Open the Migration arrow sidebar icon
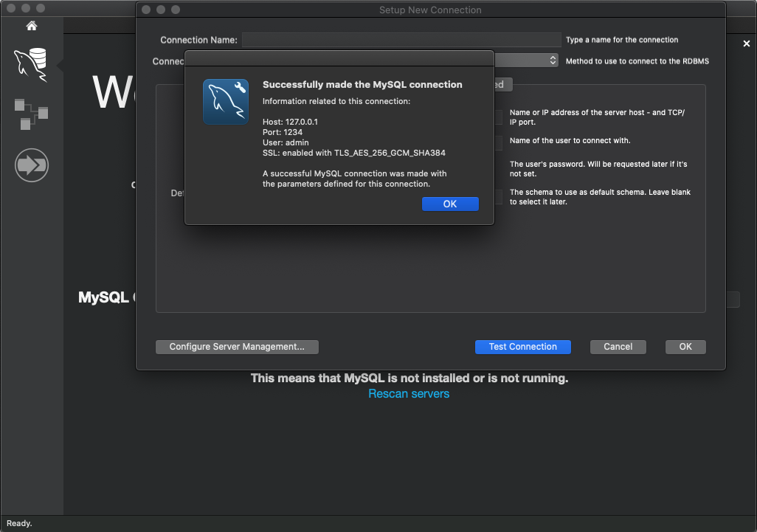757x532 pixels. [32, 165]
